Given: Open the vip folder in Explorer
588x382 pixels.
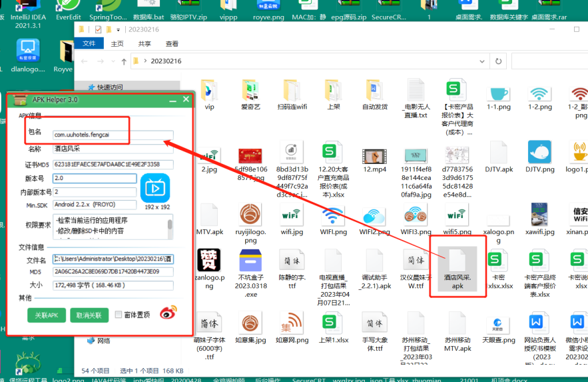Looking at the screenshot, I should (209, 95).
